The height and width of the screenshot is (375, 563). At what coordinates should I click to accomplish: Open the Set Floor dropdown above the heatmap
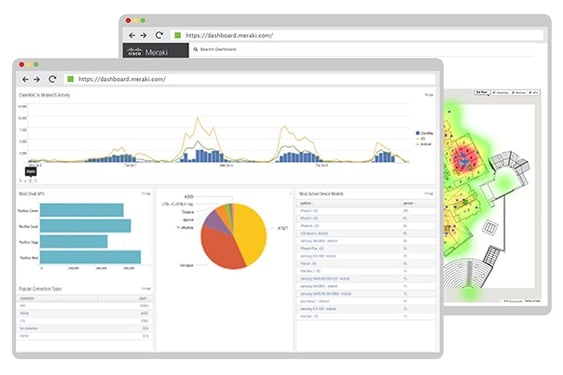coord(482,93)
